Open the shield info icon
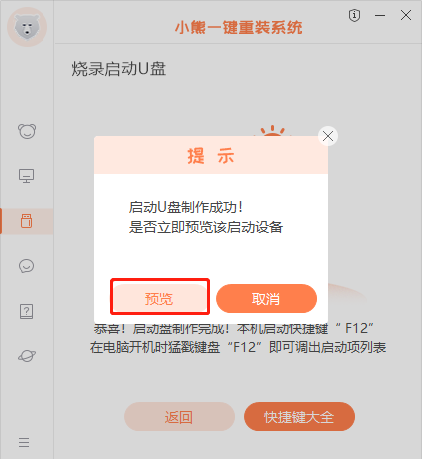The width and height of the screenshot is (422, 459). pos(354,15)
